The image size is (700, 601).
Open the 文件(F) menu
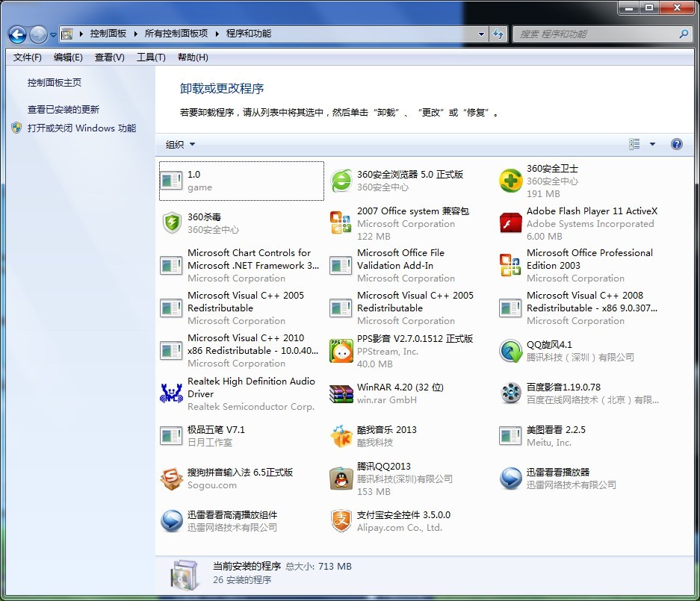pos(27,57)
